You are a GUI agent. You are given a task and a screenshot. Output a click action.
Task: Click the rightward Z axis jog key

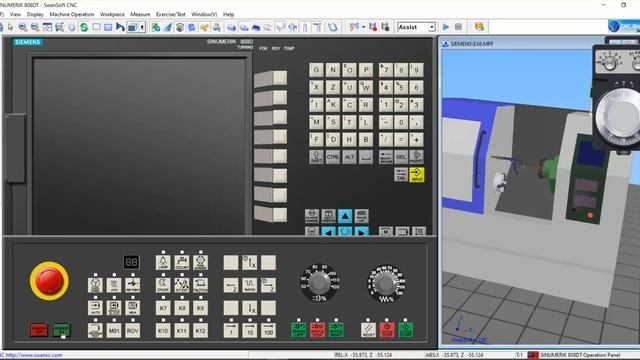[x=268, y=285]
